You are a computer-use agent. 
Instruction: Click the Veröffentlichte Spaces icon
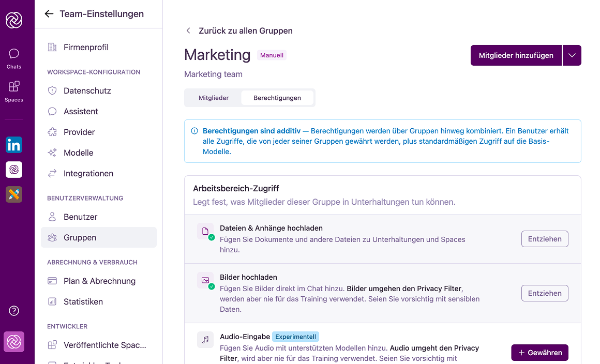[x=52, y=345]
